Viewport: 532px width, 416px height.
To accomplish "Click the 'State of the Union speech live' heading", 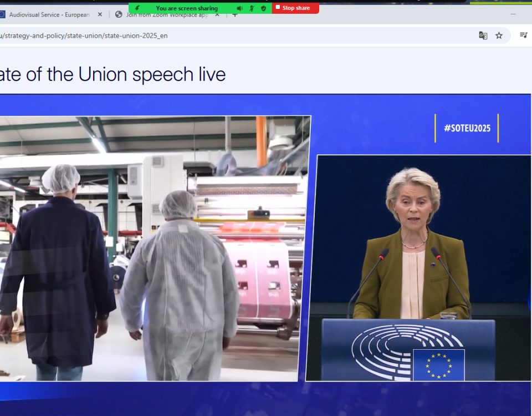I will [112, 74].
